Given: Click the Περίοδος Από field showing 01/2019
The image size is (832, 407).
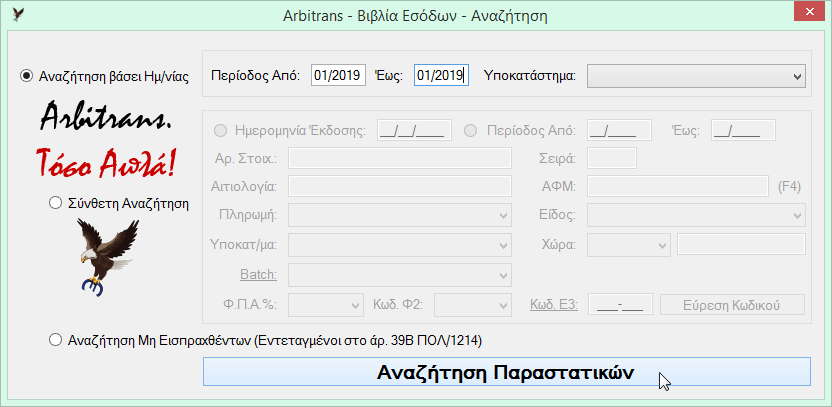Looking at the screenshot, I should [338, 76].
